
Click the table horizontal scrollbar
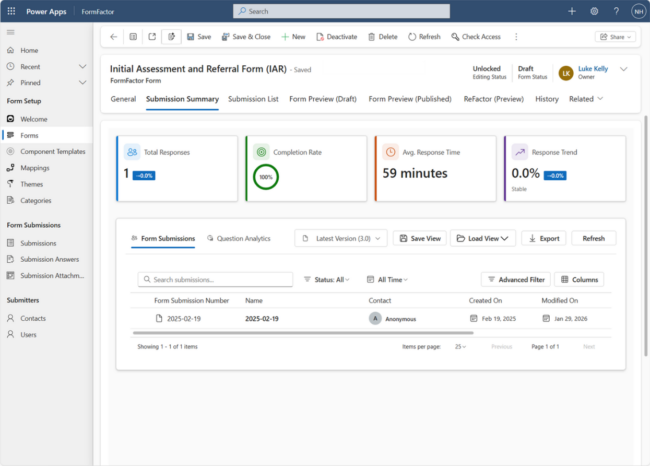[303, 333]
